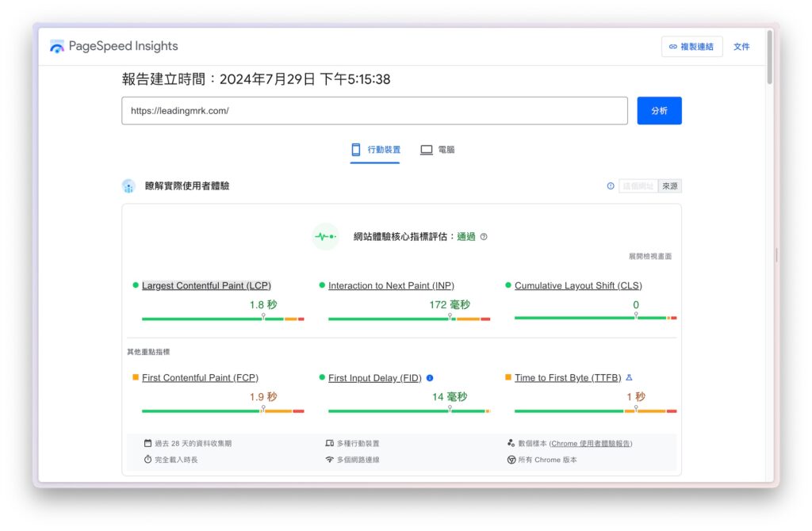Click the Core Web Vitals pulse icon
Screen dimensions: 812x531
point(325,236)
